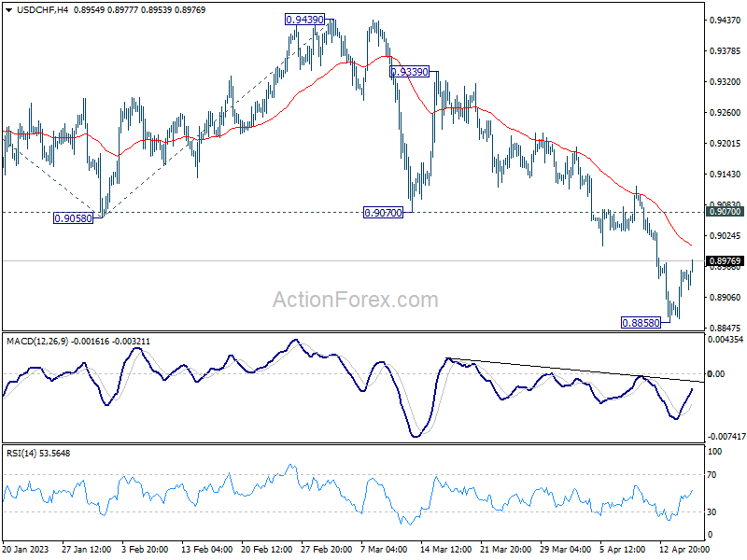Click the RSI 30 level scale value
Viewport: 747px width, 560px height.
click(712, 511)
